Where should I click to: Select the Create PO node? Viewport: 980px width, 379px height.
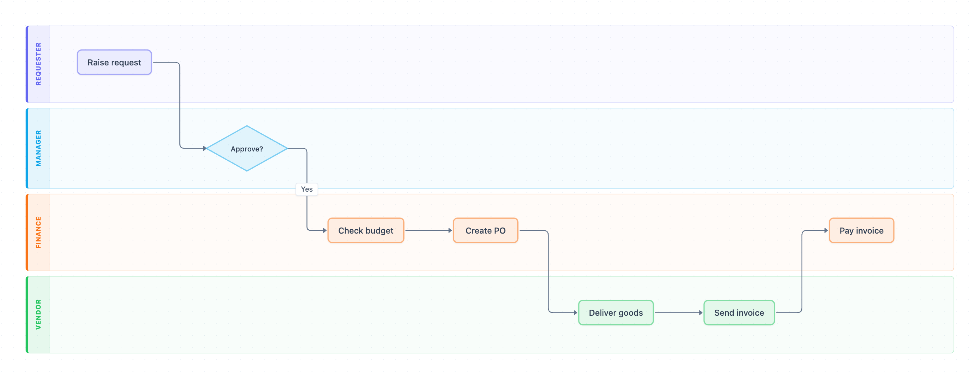[x=486, y=230]
